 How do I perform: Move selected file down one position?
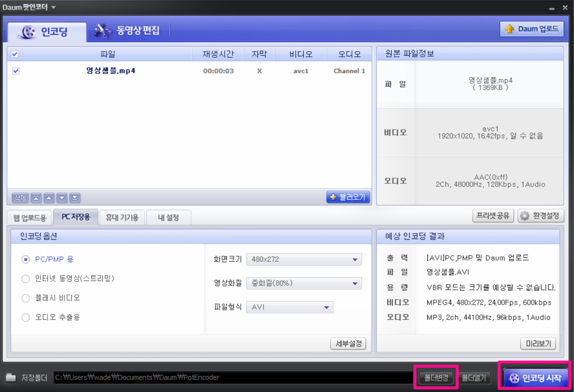click(x=62, y=198)
